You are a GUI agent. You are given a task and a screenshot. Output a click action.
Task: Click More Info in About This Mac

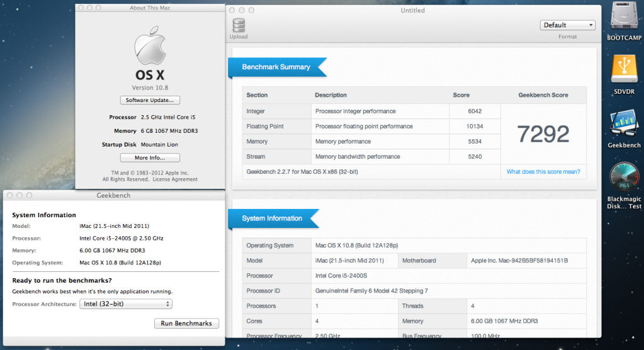click(150, 158)
